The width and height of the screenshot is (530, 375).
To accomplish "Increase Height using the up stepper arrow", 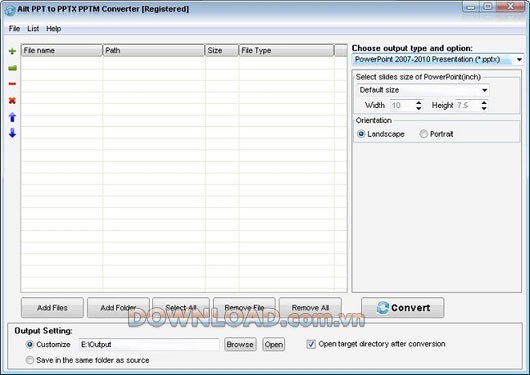I will click(484, 102).
